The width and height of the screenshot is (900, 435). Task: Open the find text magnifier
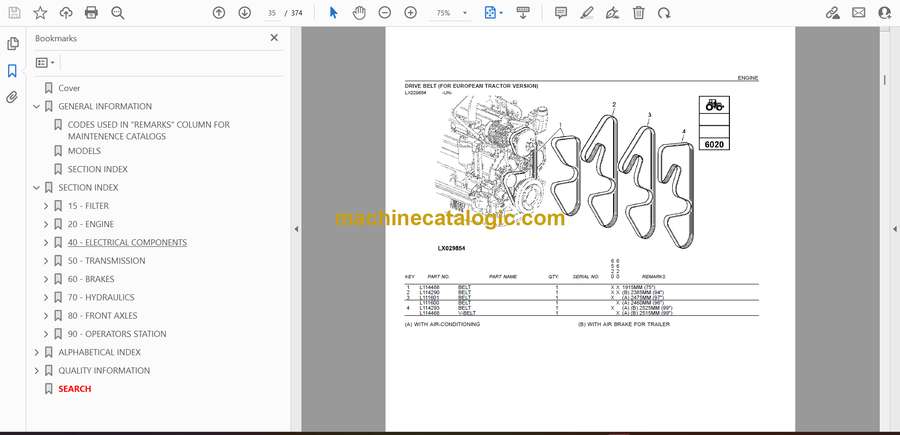point(118,13)
